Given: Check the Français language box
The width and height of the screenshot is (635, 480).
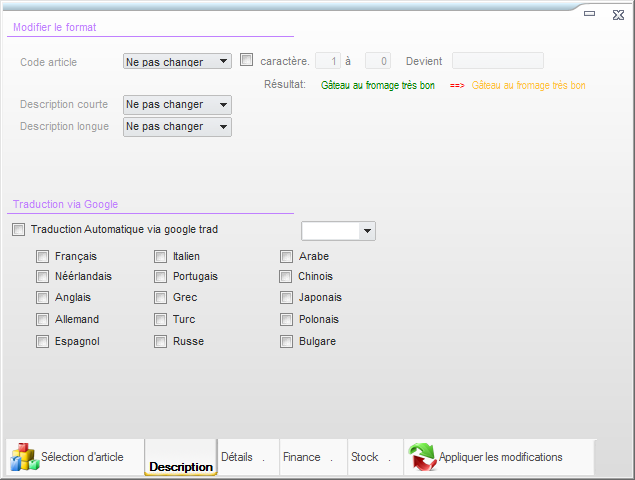Looking at the screenshot, I should 43,257.
